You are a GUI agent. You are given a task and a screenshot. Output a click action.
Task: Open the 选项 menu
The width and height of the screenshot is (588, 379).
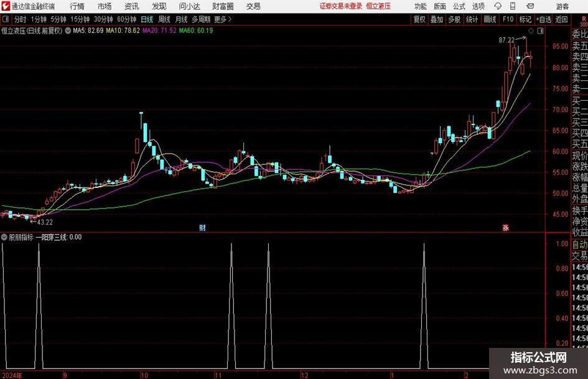click(478, 6)
